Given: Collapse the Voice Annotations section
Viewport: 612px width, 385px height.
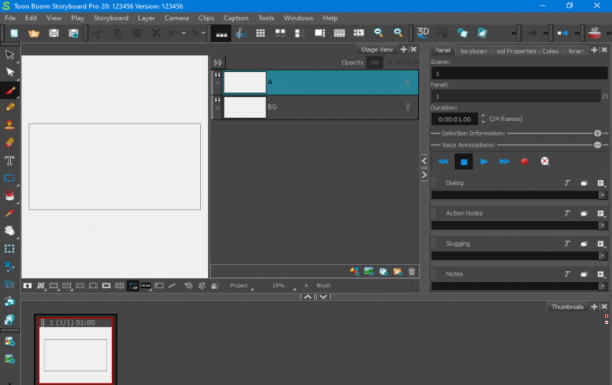Looking at the screenshot, I should (598, 145).
